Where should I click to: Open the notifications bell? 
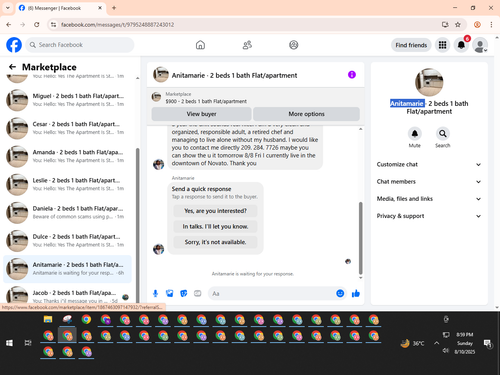coord(461,45)
